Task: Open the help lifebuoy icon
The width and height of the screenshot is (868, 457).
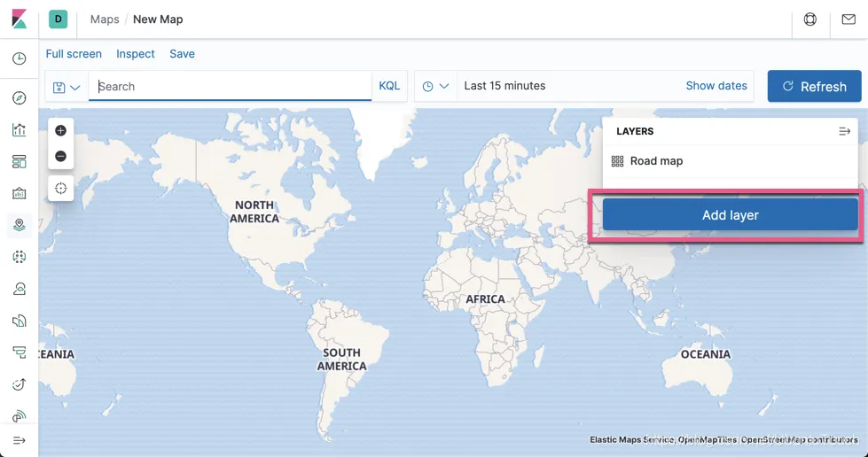Action: pyautogui.click(x=809, y=19)
